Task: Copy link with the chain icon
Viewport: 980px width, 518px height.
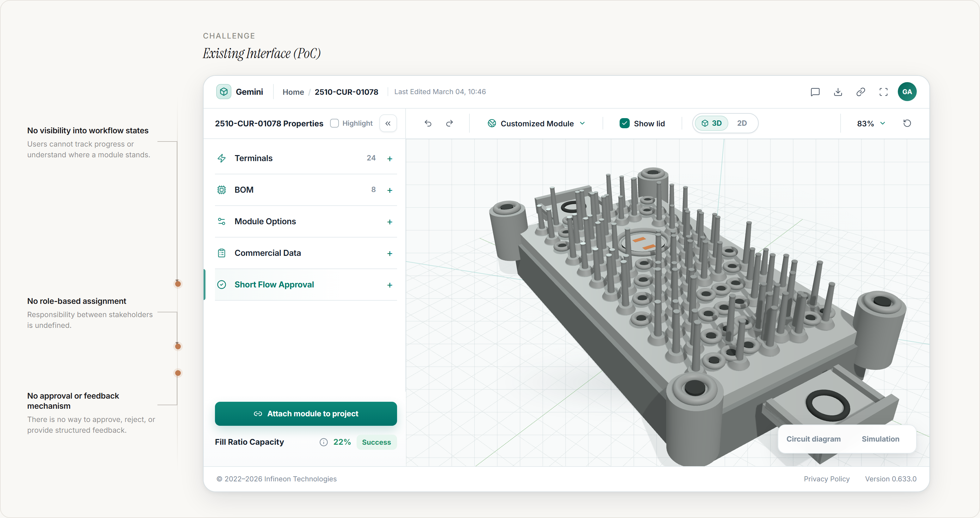Action: point(861,92)
